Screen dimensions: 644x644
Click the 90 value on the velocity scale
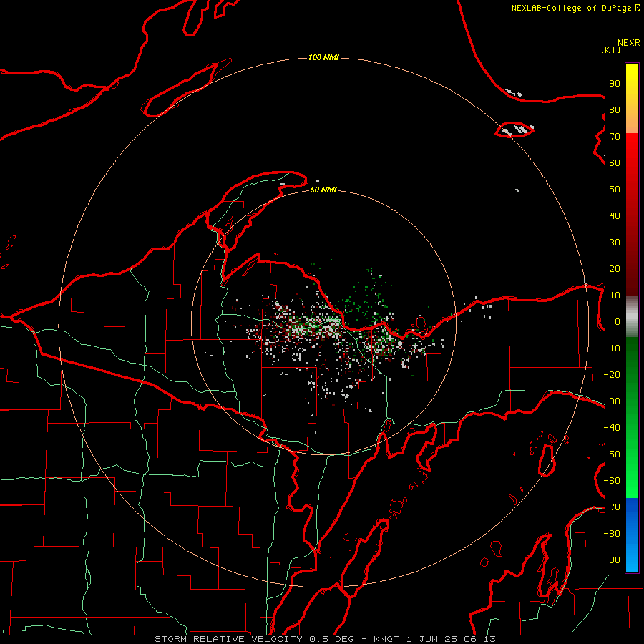point(615,84)
